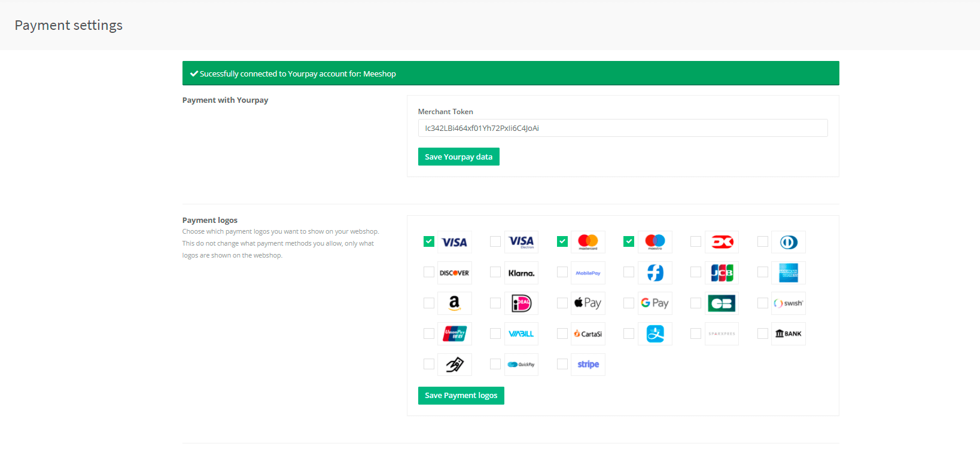The width and height of the screenshot is (980, 459).
Task: Enable the iDEAL checkbox
Action: pyautogui.click(x=495, y=303)
